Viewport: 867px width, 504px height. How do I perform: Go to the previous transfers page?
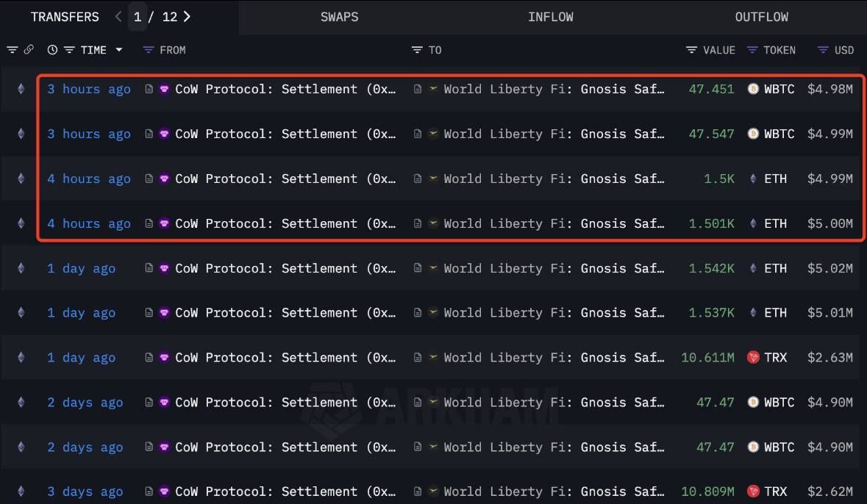[118, 17]
